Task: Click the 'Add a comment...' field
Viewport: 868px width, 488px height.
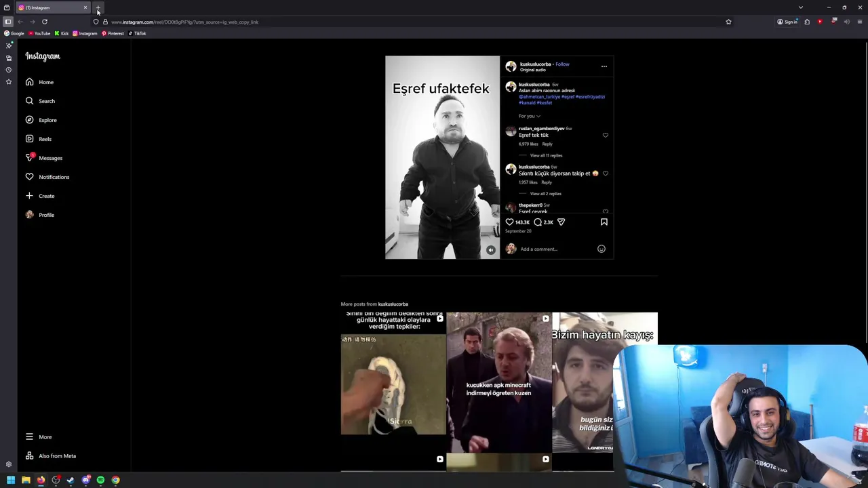Action: [556, 249]
